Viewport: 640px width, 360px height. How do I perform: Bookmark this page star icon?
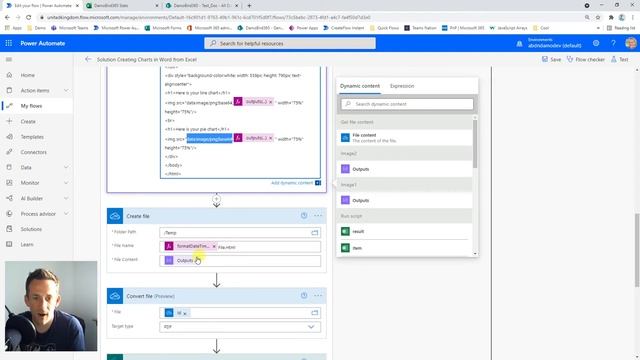[x=598, y=17]
